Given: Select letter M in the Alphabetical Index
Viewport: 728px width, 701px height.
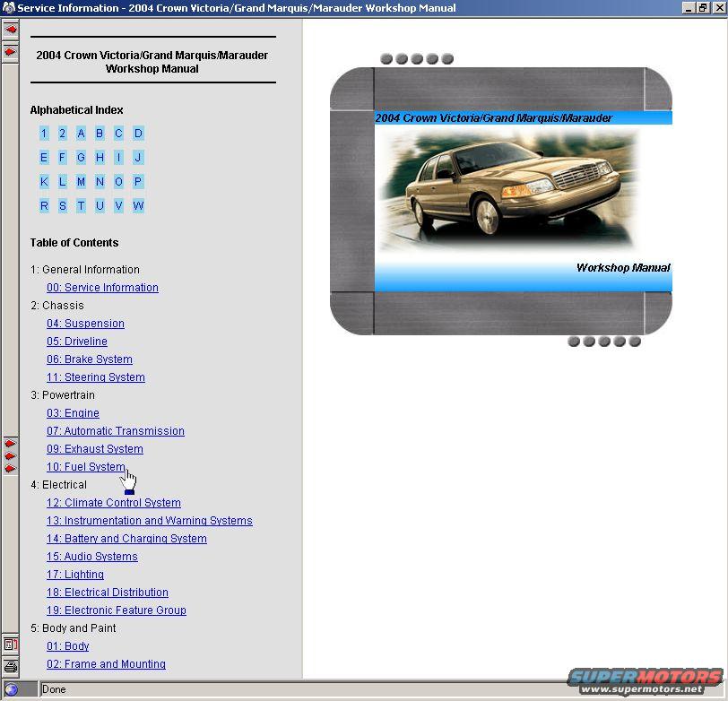Looking at the screenshot, I should click(x=81, y=182).
